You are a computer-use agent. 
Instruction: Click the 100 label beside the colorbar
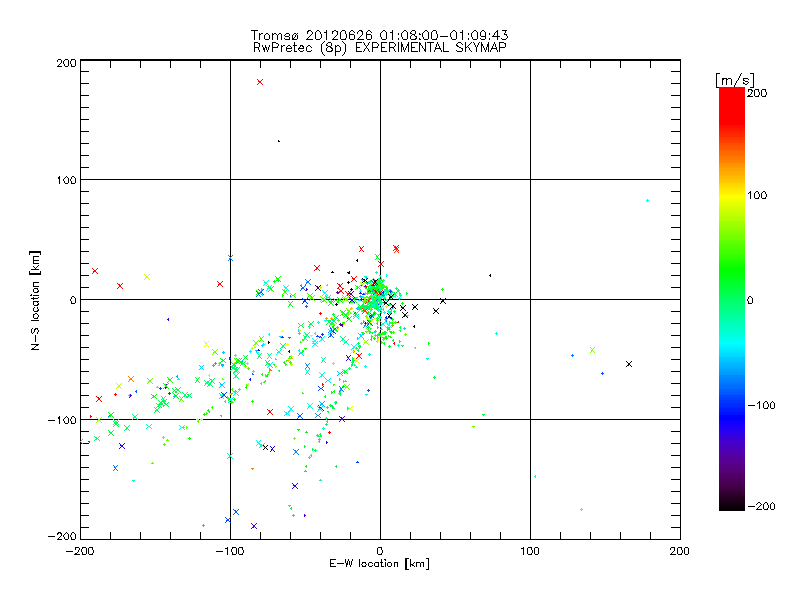[x=757, y=195]
